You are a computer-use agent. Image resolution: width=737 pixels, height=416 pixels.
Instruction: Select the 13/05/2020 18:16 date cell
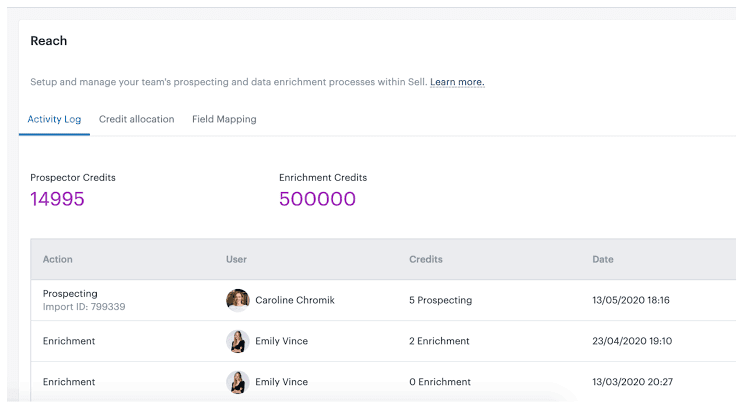[x=631, y=300]
